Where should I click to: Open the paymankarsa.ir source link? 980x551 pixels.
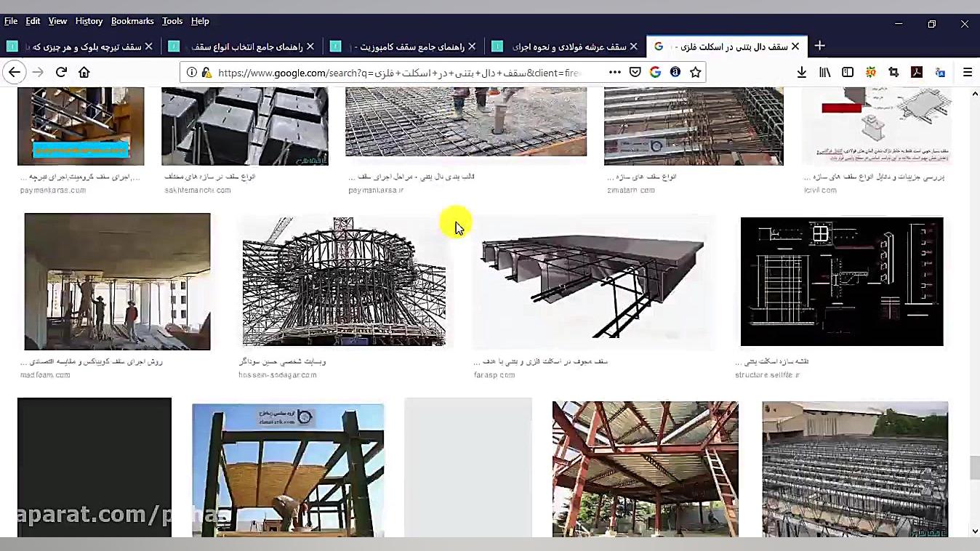tap(376, 190)
